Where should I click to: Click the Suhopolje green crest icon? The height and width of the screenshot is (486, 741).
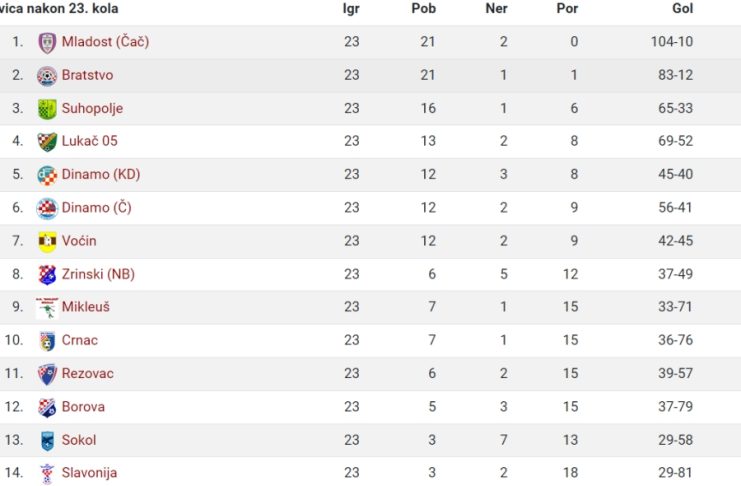tap(47, 109)
